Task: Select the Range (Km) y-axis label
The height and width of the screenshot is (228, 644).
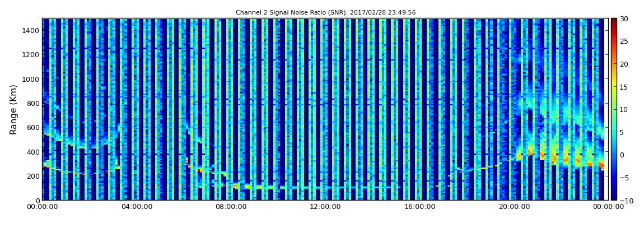Action: tap(13, 110)
